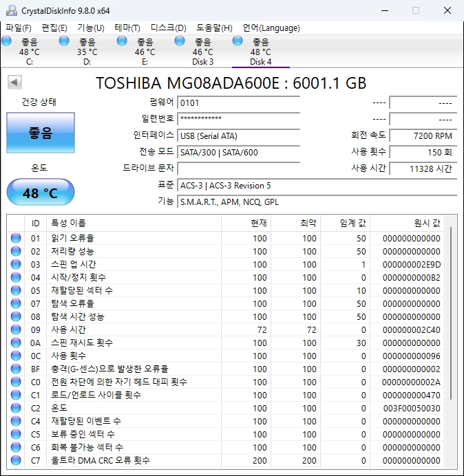Open the 기능(U) menu
The image size is (464, 476).
click(91, 28)
